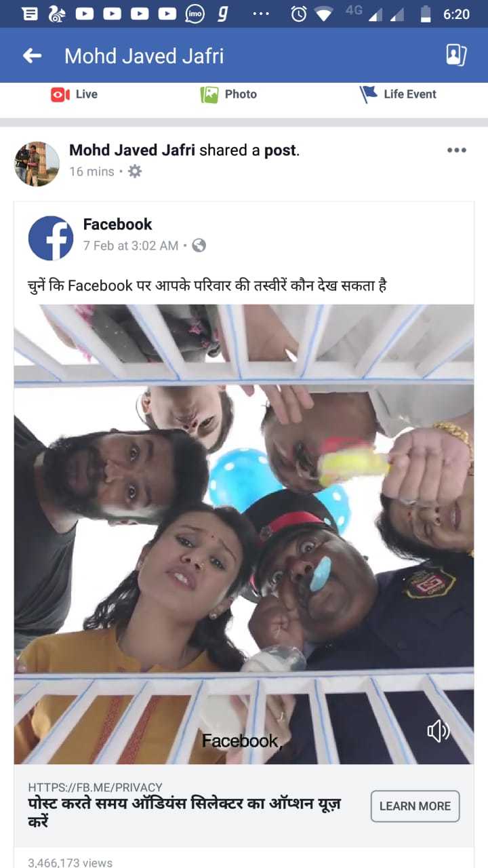Create a Life Event with the flag icon

399,94
